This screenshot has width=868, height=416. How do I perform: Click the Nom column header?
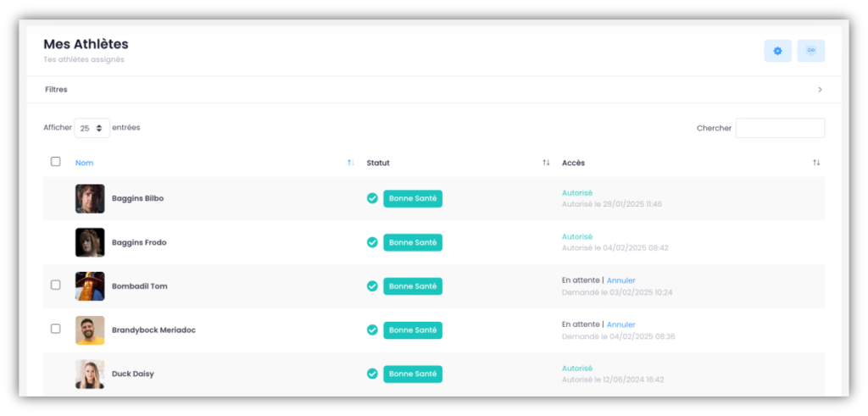(84, 163)
